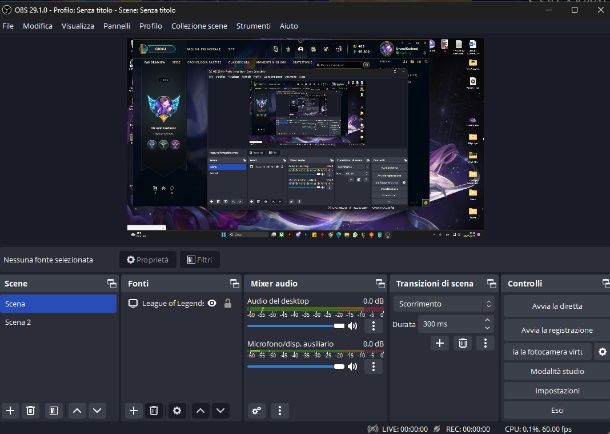
Task: Click the Microfono/disp. ausiliario level meter
Action: (316, 353)
